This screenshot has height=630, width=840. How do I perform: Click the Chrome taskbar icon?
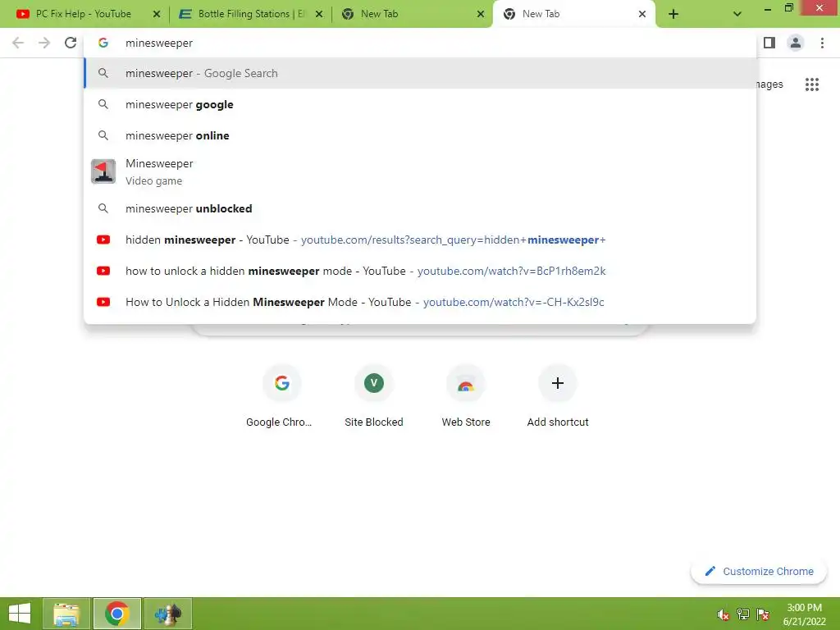[116, 614]
